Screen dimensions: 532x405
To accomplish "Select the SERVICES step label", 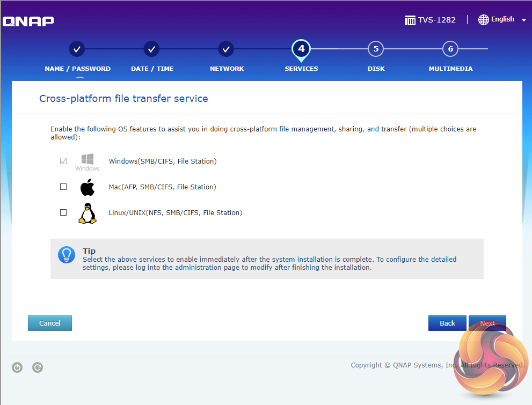I will [301, 69].
